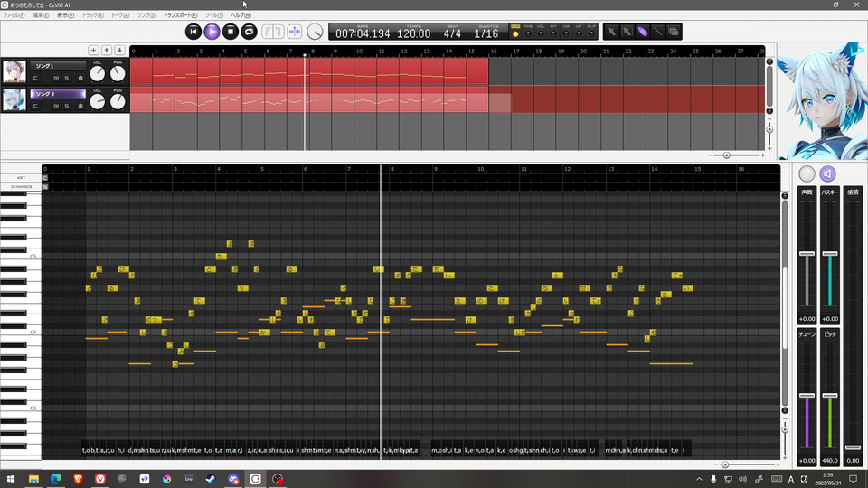Open the 編集 menu
868x488 pixels.
click(x=41, y=15)
